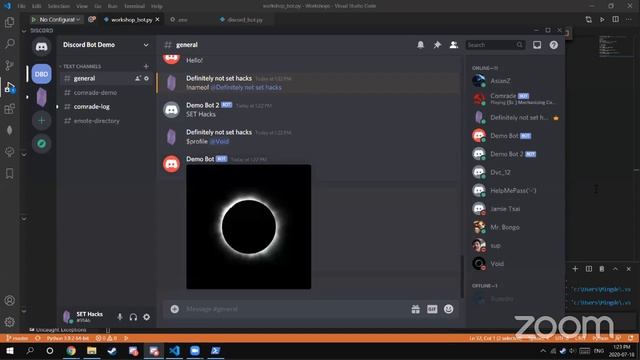This screenshot has height=360, width=640.
Task: Click the Discord Search field
Action: point(495,45)
